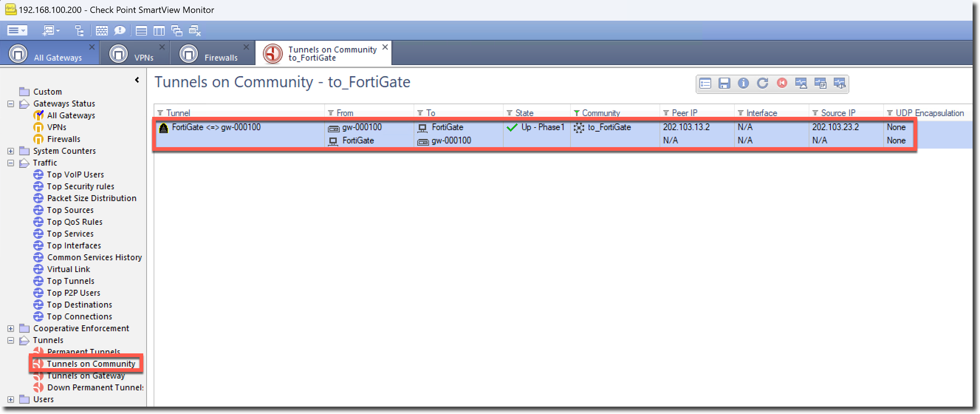
Task: Click the blue info icon
Action: tap(743, 83)
